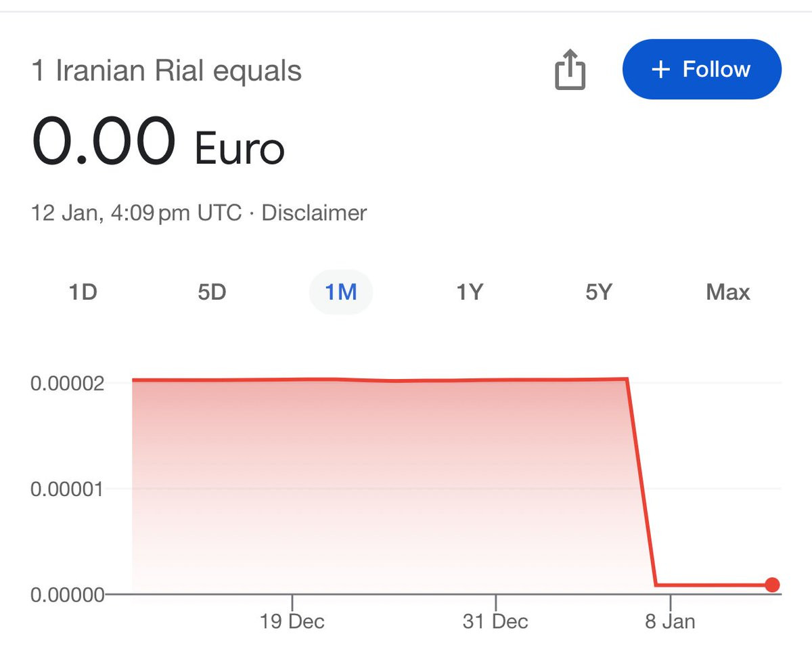The image size is (812, 651).
Task: Switch to the 5Y range
Action: tap(599, 292)
